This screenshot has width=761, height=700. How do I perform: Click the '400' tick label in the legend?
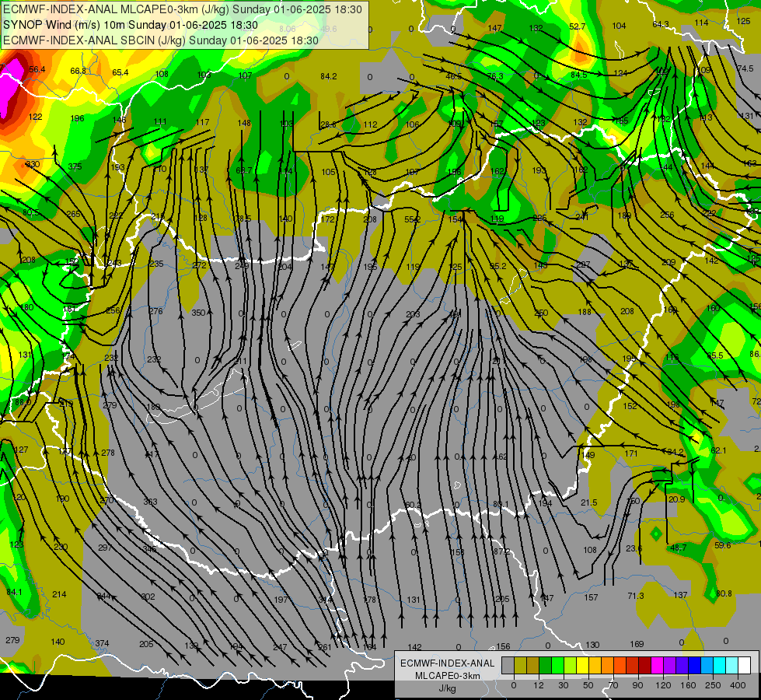click(738, 685)
